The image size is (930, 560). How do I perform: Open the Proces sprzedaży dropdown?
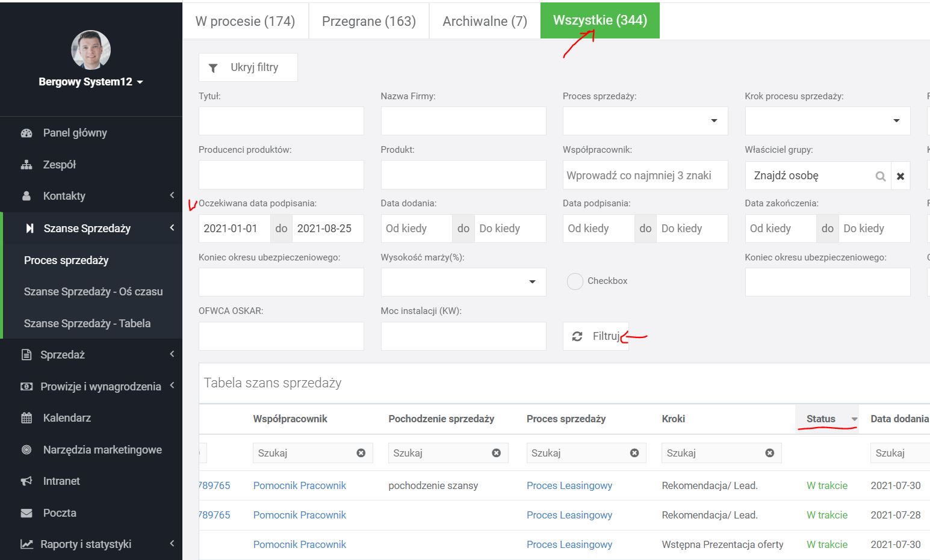pyautogui.click(x=645, y=121)
